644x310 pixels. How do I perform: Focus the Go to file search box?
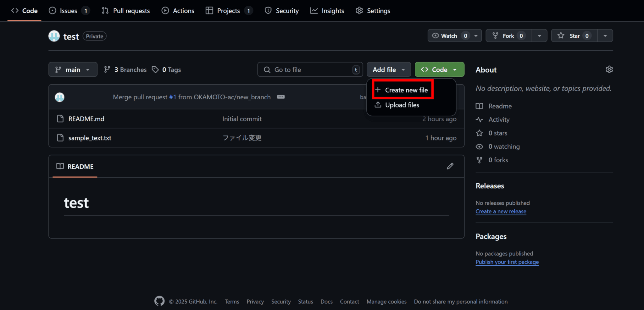pyautogui.click(x=310, y=69)
